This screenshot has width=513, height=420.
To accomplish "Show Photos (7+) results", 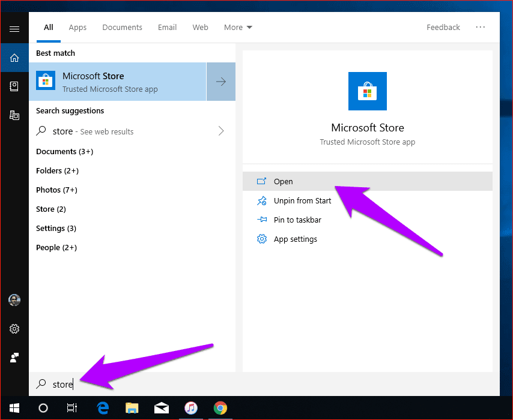I will (56, 190).
